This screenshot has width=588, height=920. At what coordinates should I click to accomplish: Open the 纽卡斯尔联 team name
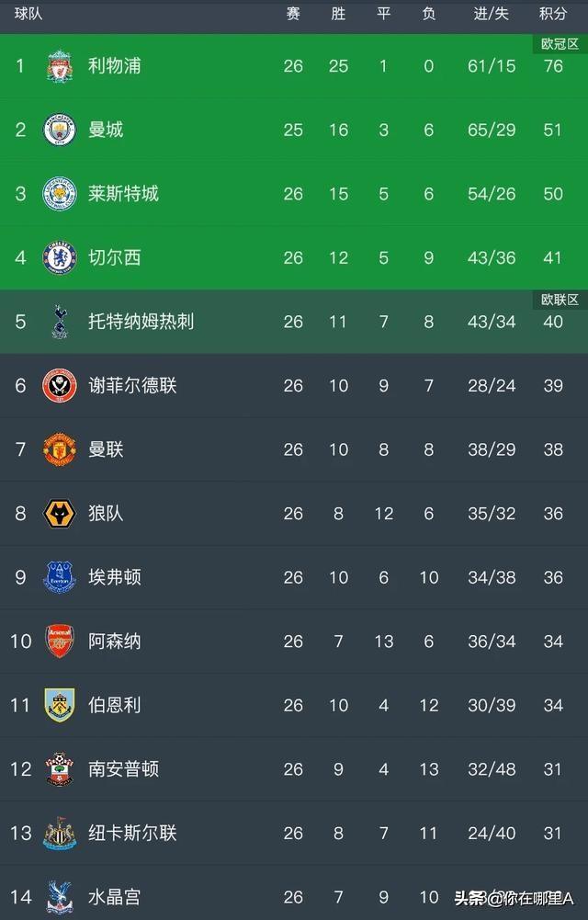[132, 834]
